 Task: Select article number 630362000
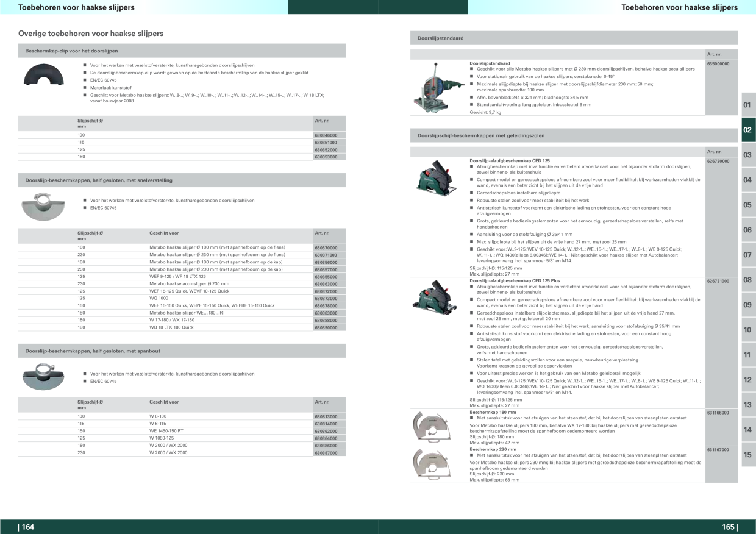point(326,431)
